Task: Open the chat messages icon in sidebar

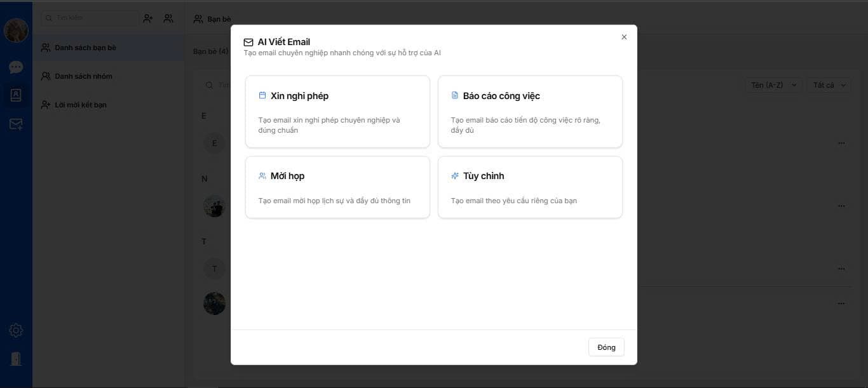Action: click(x=16, y=67)
